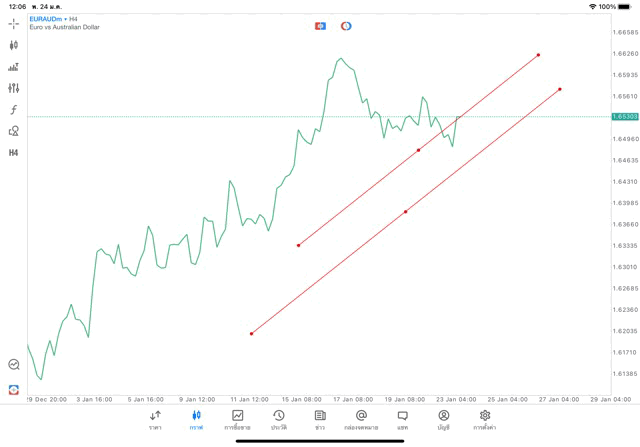Image resolution: width=640 pixels, height=447 pixels.
Task: Open the drawing objects shapes icon
Action: click(x=14, y=131)
